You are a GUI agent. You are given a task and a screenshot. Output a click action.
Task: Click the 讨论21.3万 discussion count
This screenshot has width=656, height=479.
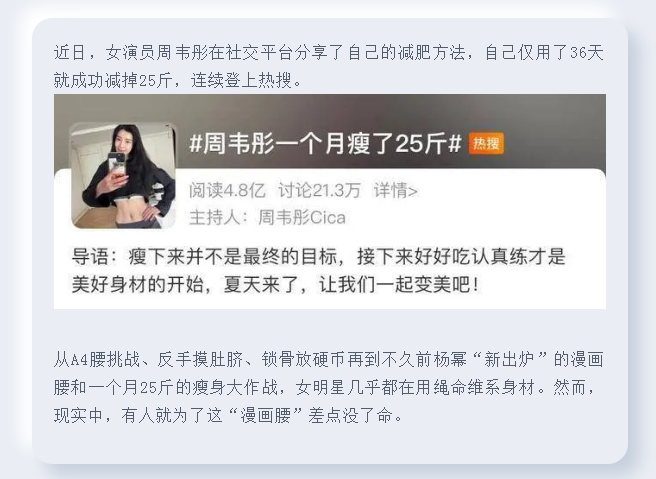point(319,191)
